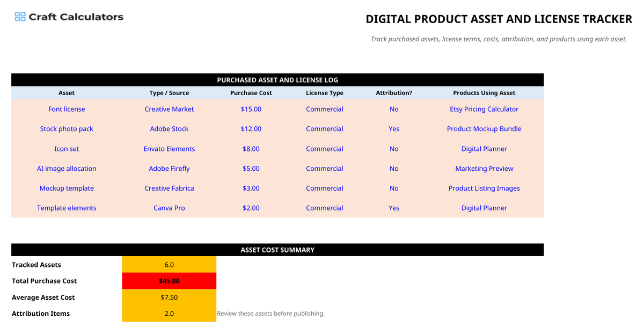Select the 'Template elements' asset cell
The width and height of the screenshot is (644, 333).
point(67,208)
